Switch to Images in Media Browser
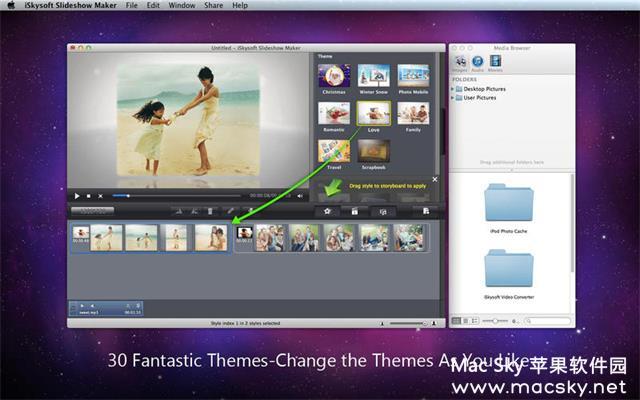The height and width of the screenshot is (400, 640). pyautogui.click(x=460, y=64)
